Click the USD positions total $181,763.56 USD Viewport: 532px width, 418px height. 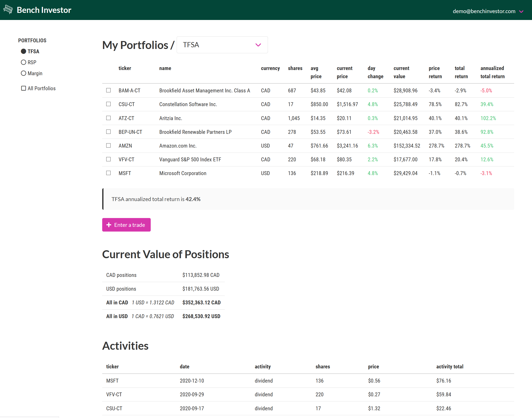(201, 289)
